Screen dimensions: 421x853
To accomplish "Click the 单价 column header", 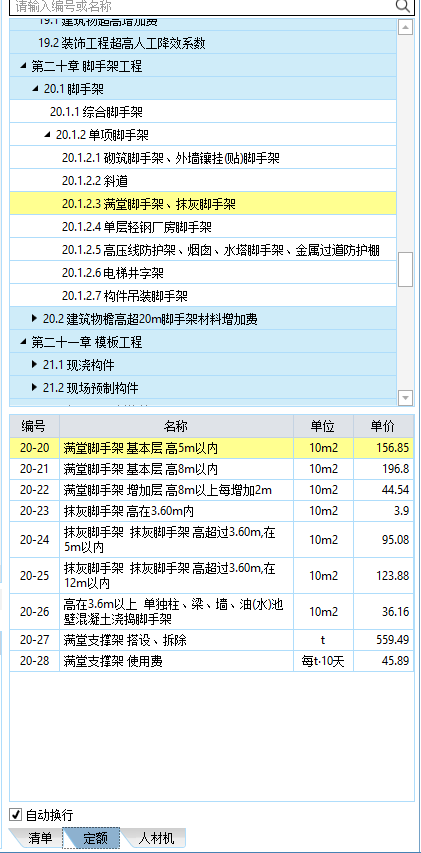I will [x=383, y=426].
